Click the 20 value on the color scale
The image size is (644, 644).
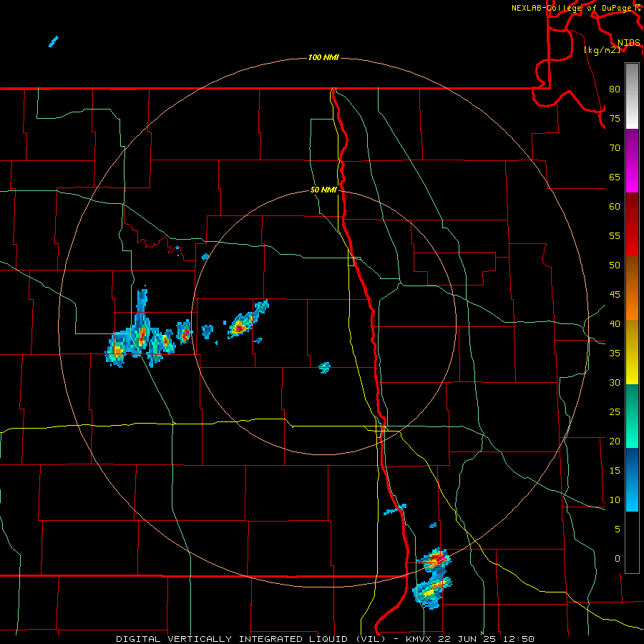click(x=615, y=441)
